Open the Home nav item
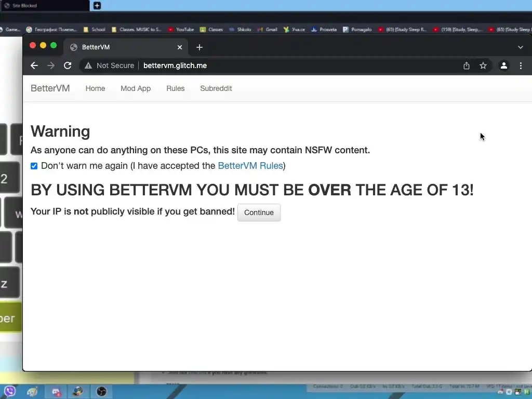 [x=96, y=88]
